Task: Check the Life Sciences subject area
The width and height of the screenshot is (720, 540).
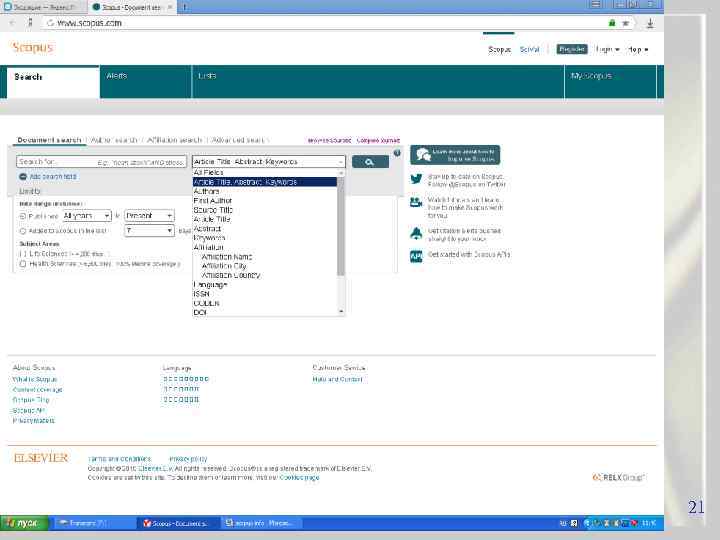Action: 22,253
